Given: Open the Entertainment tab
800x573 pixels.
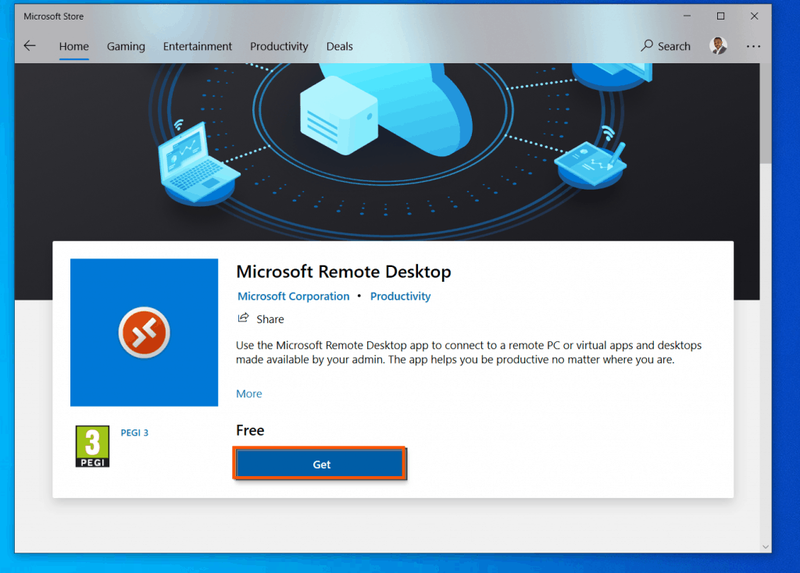Looking at the screenshot, I should [197, 46].
